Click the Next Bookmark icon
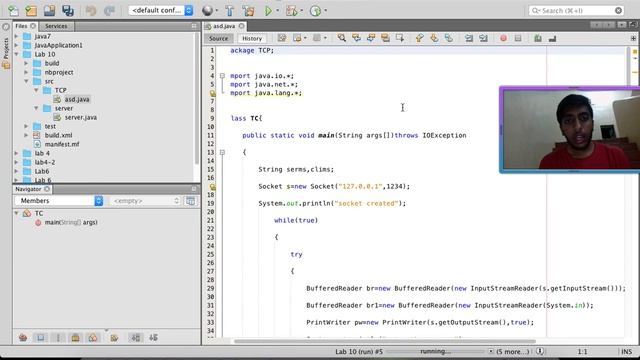 (x=434, y=38)
